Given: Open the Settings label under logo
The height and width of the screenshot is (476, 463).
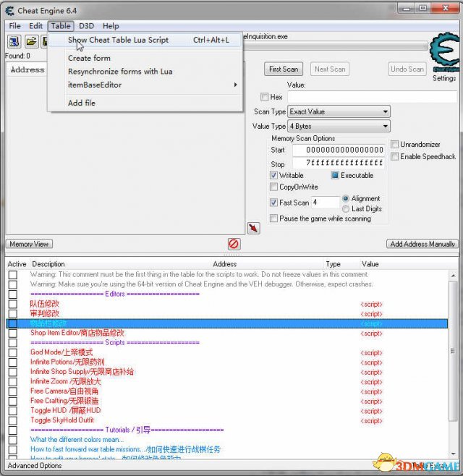Looking at the screenshot, I should click(x=444, y=78).
